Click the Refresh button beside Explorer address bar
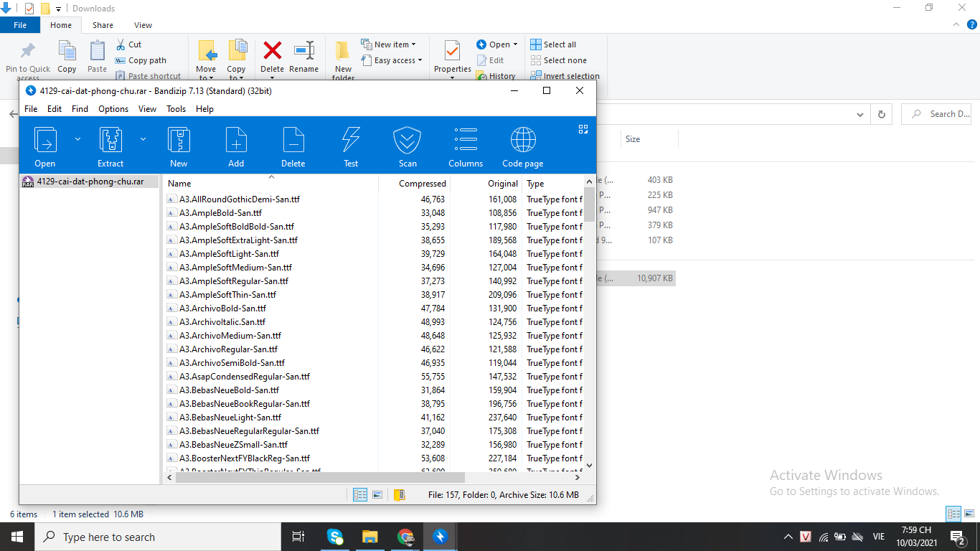 [x=882, y=114]
